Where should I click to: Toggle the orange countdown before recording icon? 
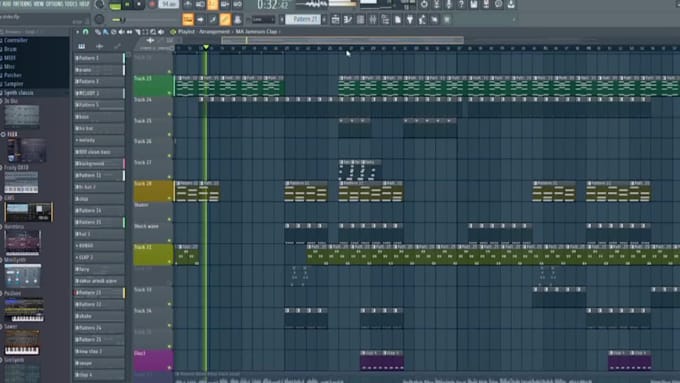click(212, 4)
